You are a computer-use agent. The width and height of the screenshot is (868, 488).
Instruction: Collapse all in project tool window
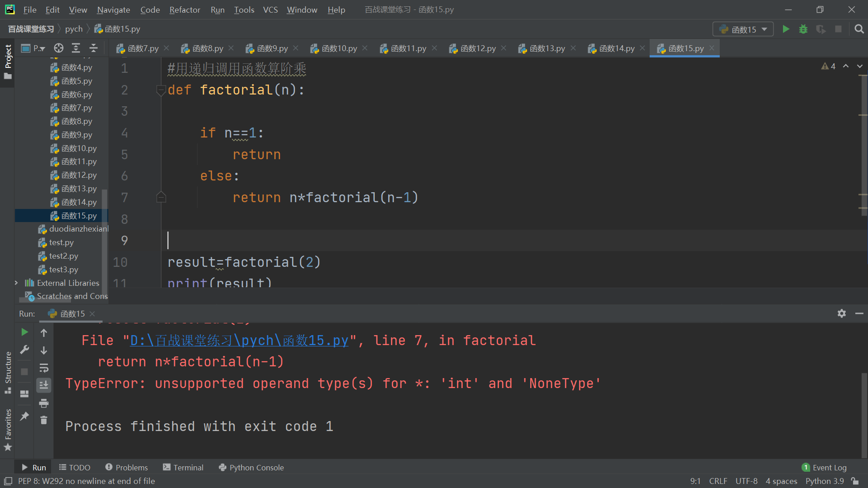pos(94,48)
